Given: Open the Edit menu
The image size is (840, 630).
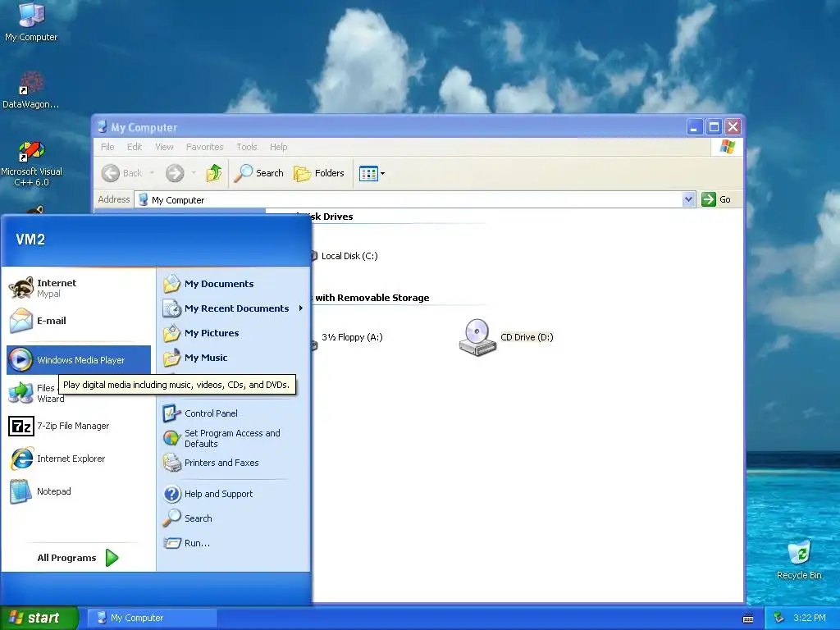Looking at the screenshot, I should 135,147.
